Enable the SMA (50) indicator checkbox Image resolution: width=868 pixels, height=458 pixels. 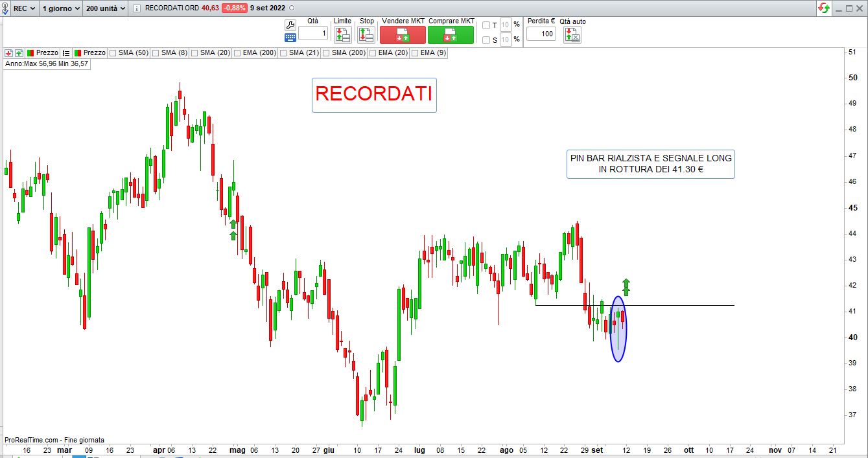point(113,52)
